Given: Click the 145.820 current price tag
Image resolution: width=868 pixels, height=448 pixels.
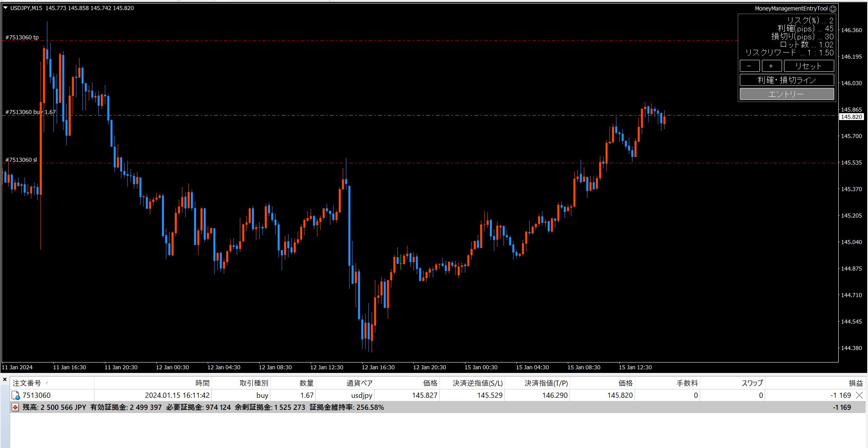Looking at the screenshot, I should pos(851,117).
